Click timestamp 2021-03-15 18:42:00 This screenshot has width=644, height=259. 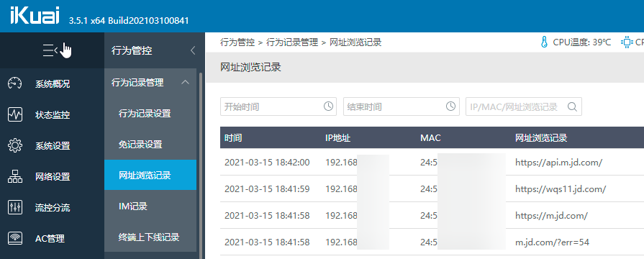[x=267, y=162]
